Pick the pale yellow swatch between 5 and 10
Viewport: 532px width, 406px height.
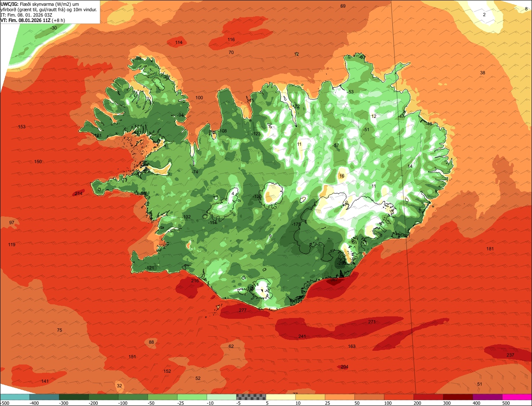[x=281, y=397]
